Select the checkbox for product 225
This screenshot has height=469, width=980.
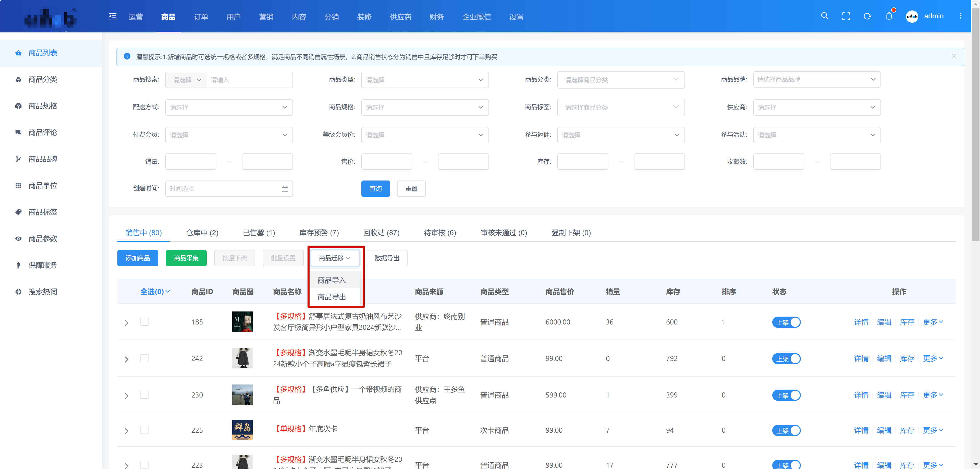pos(144,430)
